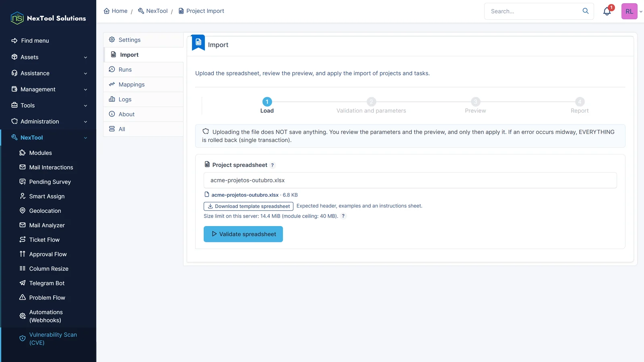Viewport: 644px width, 362px height.
Task: Collapse the NexTool menu
Action: click(48, 138)
